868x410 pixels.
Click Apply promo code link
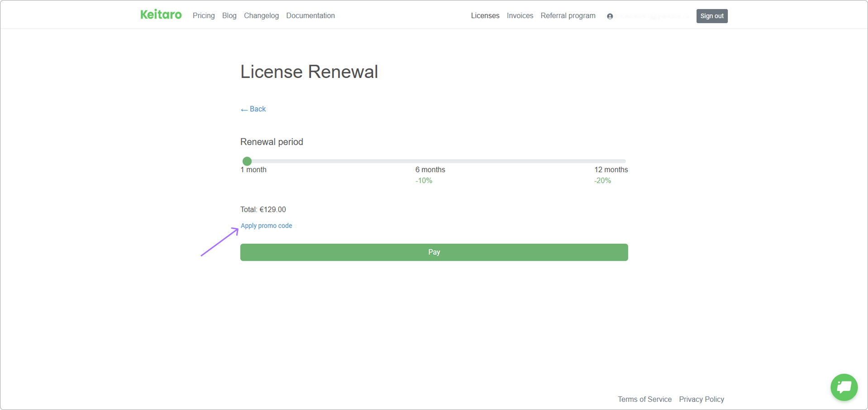pyautogui.click(x=266, y=226)
